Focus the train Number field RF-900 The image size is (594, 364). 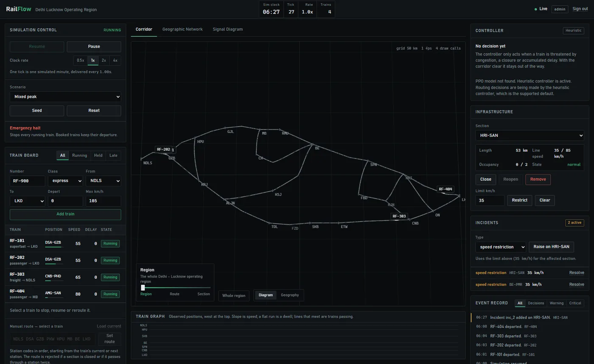point(27,181)
